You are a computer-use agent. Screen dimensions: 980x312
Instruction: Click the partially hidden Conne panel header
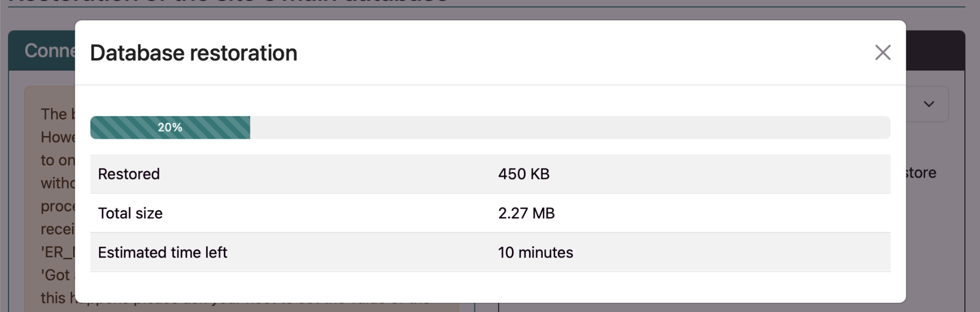(x=42, y=51)
